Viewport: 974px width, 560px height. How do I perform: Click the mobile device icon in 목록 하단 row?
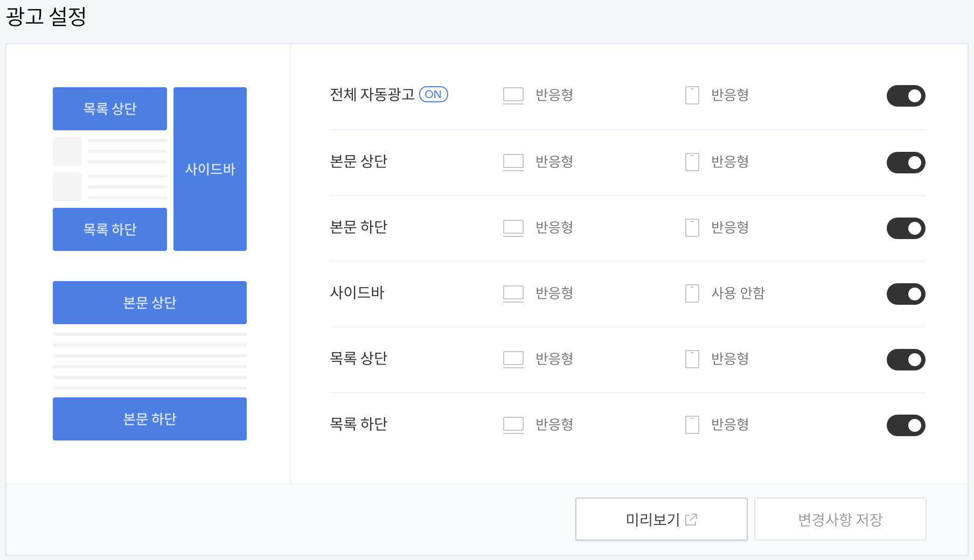[x=692, y=425]
